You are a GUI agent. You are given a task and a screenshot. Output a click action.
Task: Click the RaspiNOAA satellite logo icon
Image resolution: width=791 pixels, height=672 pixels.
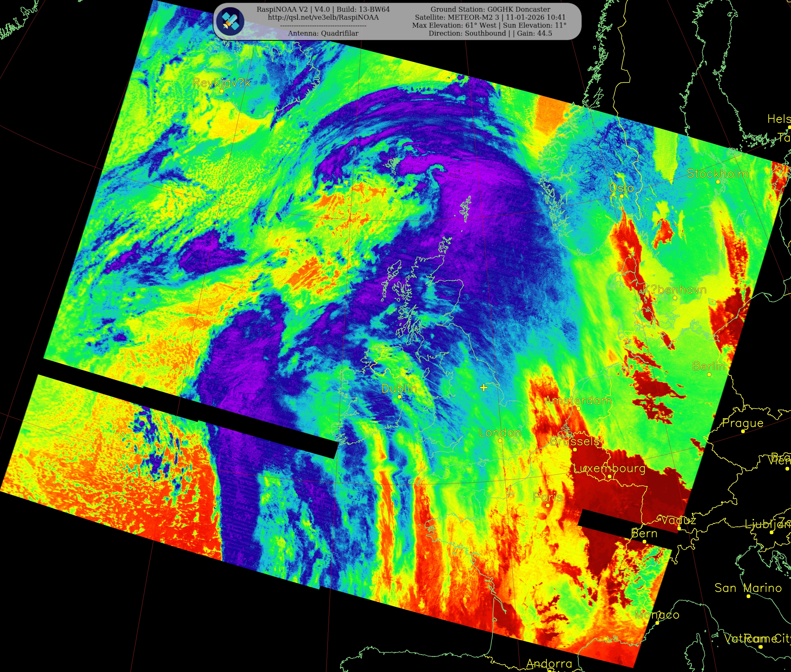pos(230,21)
